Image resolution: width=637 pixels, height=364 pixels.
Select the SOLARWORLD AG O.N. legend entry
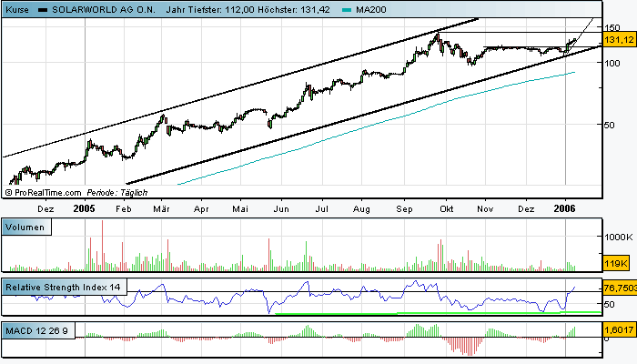(x=104, y=9)
